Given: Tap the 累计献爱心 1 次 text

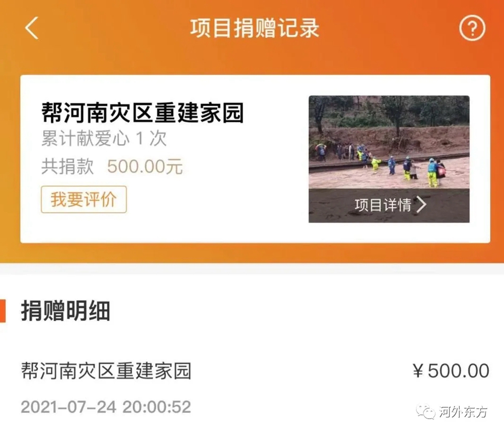Looking at the screenshot, I should (104, 139).
